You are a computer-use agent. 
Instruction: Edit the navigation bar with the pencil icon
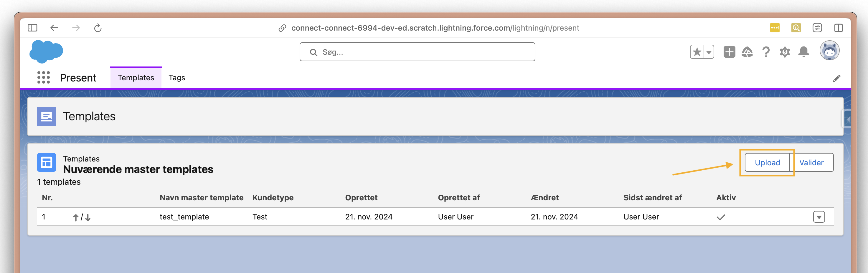(x=837, y=78)
